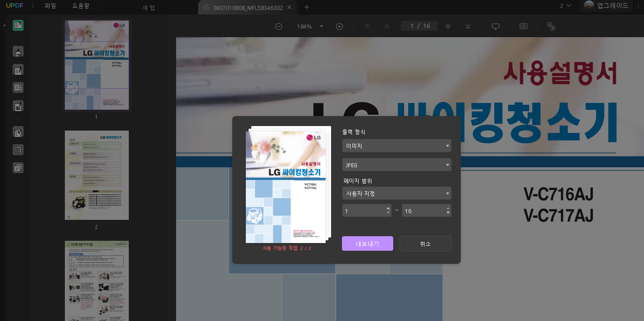644x321 pixels.
Task: Add a new tab with plus icon
Action: coord(307,7)
